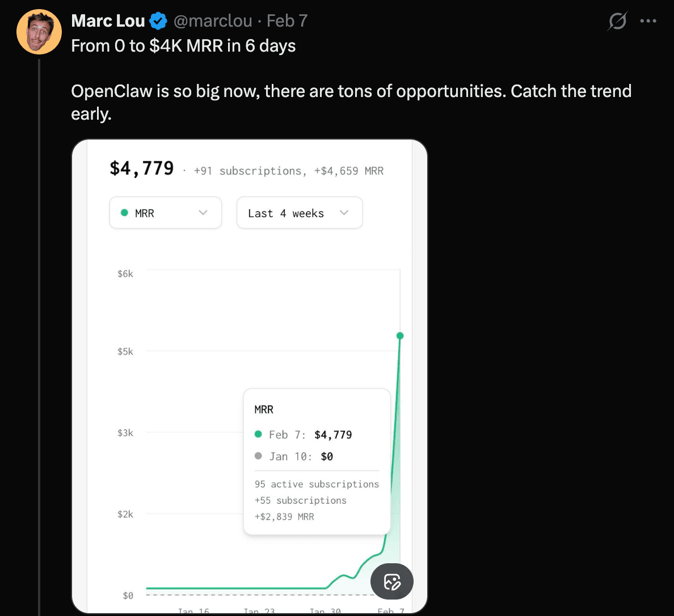Click the green data point at the chart peak
Viewport: 674px width, 616px height.
pos(400,336)
